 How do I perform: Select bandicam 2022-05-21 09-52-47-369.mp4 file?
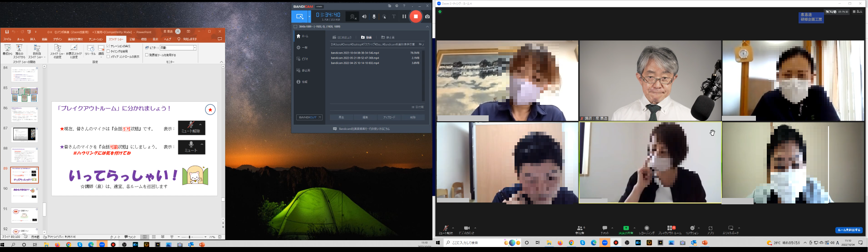(375, 58)
